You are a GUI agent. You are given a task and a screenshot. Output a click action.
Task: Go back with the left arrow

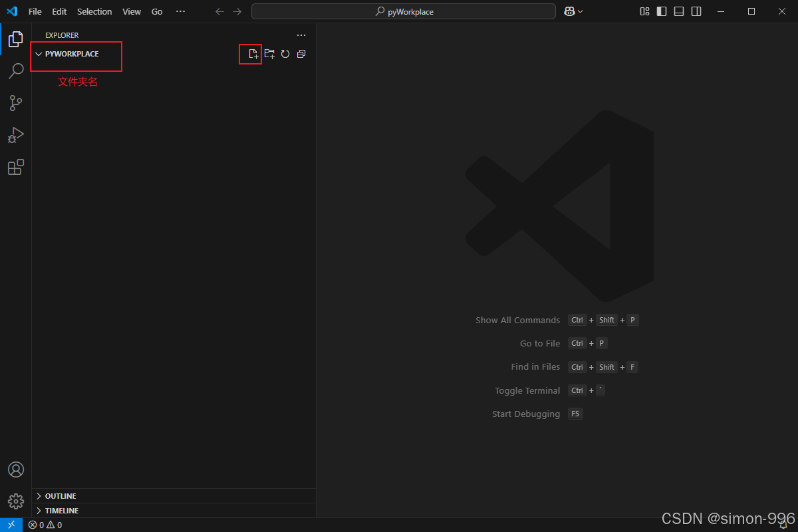[220, 11]
